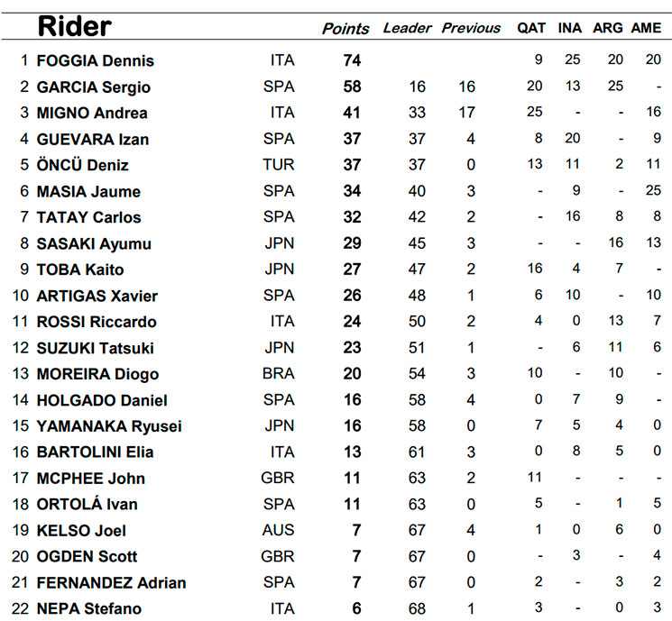Click the QAT race column header
The image size is (672, 621).
coord(531,28)
